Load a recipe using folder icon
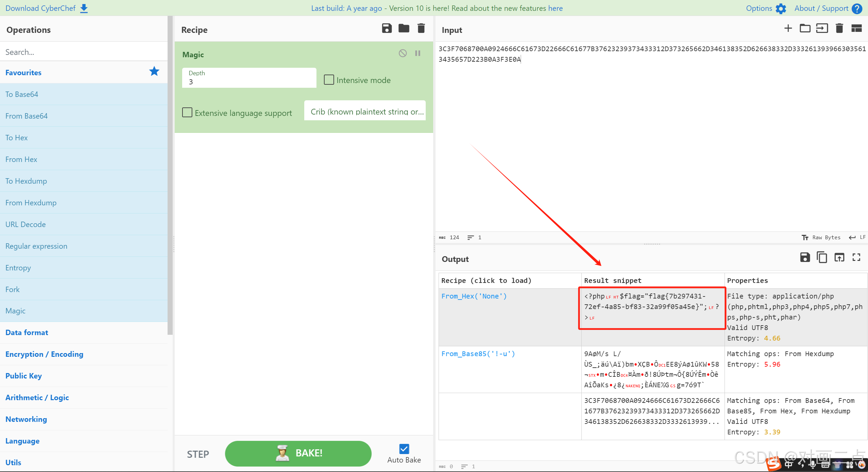The image size is (868, 472). pyautogui.click(x=404, y=28)
